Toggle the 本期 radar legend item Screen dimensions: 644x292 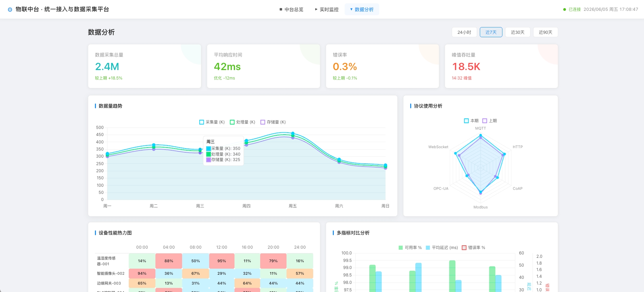pos(471,121)
